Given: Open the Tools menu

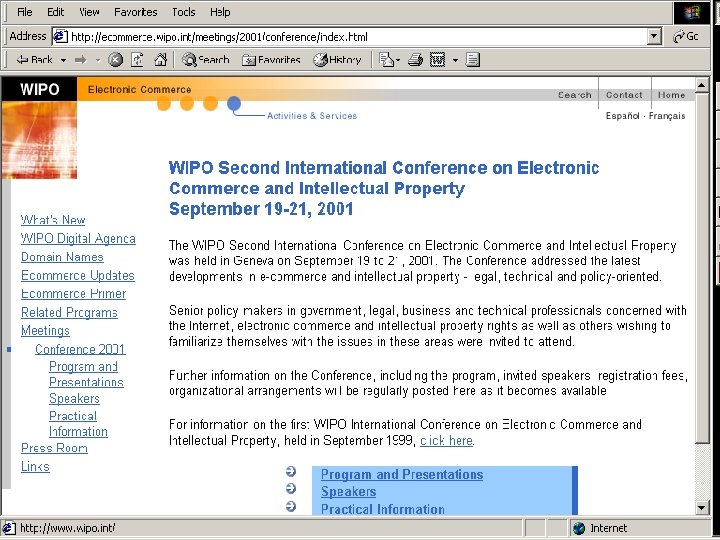Looking at the screenshot, I should pos(184,12).
